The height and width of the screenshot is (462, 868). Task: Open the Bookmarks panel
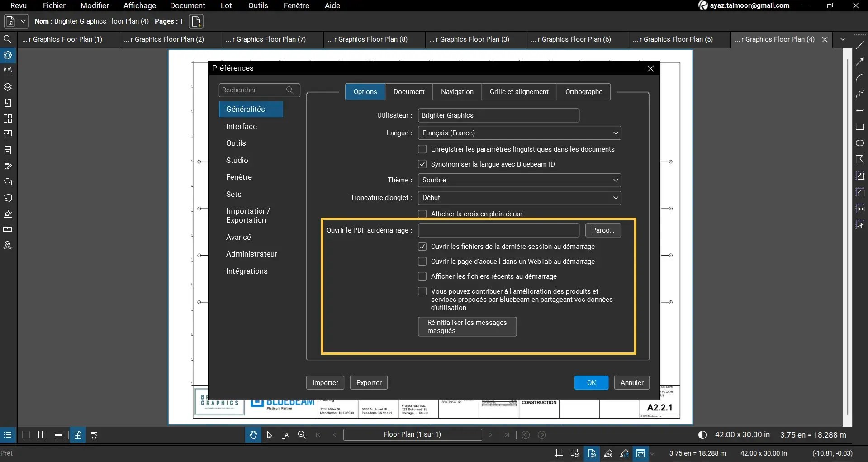pyautogui.click(x=8, y=102)
